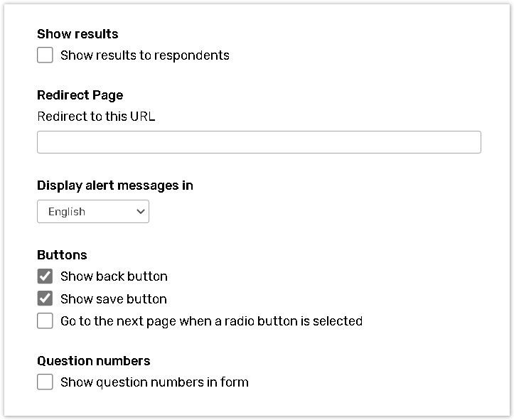Click the 'Show results to respondents' label text
The height and width of the screenshot is (420, 514).
(x=145, y=55)
